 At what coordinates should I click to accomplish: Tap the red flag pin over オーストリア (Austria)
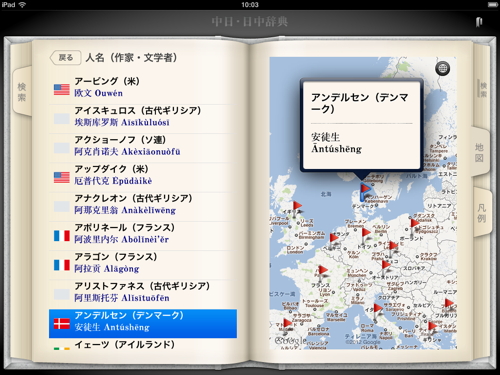tap(385, 268)
